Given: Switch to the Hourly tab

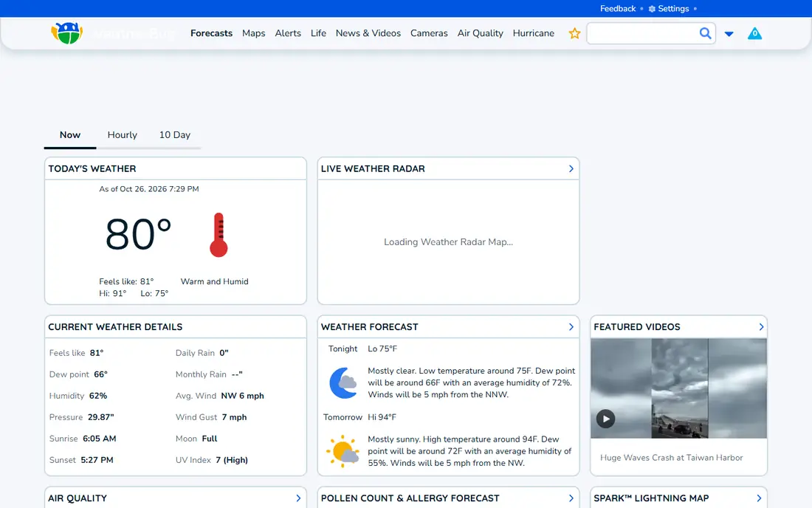Looking at the screenshot, I should pyautogui.click(x=123, y=135).
